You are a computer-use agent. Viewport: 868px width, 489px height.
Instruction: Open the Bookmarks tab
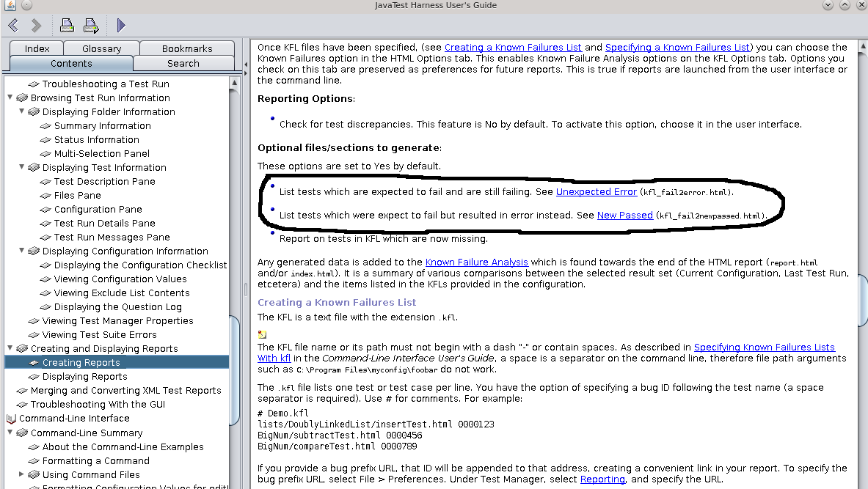click(x=186, y=48)
